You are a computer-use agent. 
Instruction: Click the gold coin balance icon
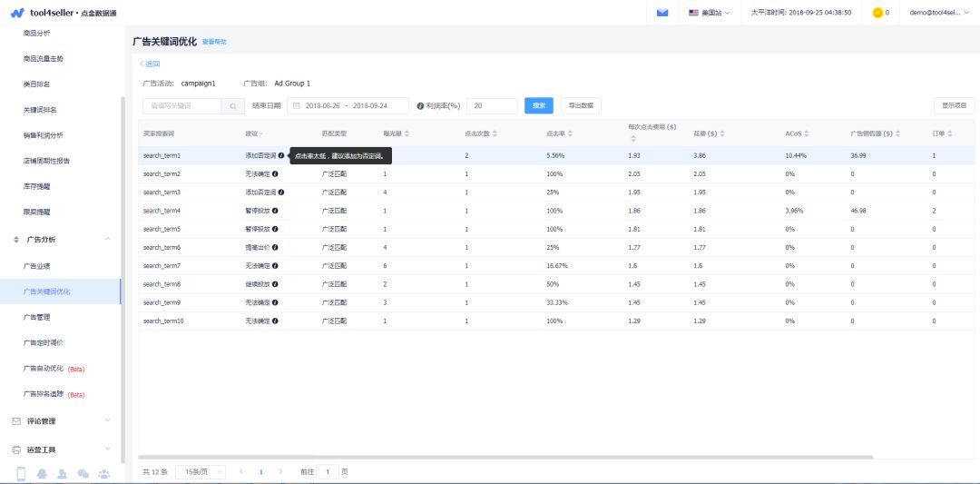pos(877,13)
